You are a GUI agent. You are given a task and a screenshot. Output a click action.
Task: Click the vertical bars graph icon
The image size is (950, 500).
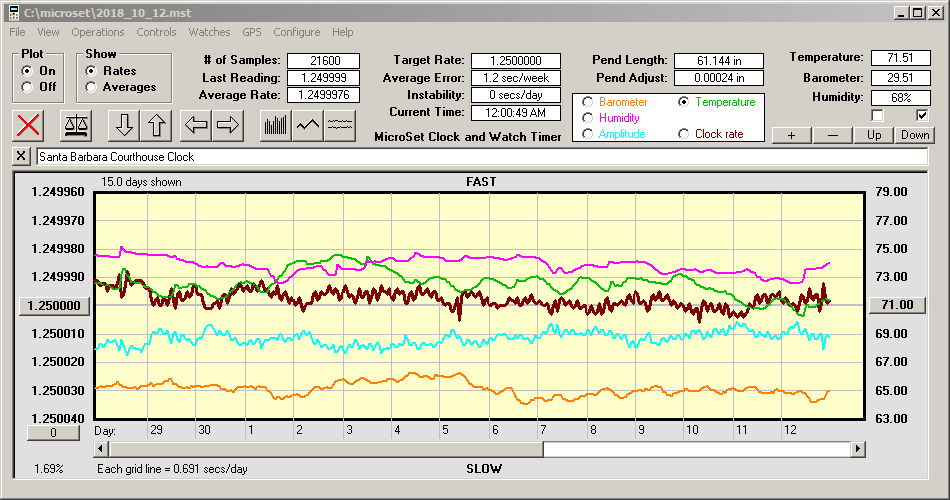[276, 125]
